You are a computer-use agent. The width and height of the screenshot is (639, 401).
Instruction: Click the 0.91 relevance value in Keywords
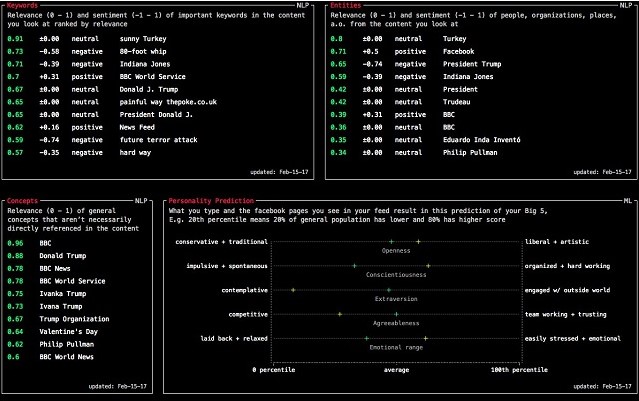pos(15,39)
